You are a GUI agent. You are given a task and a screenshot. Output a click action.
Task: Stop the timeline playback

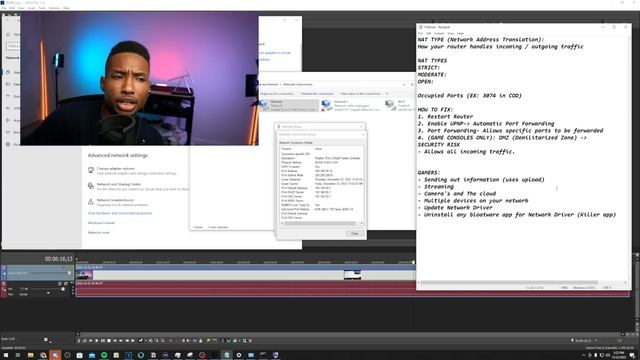click(x=109, y=340)
